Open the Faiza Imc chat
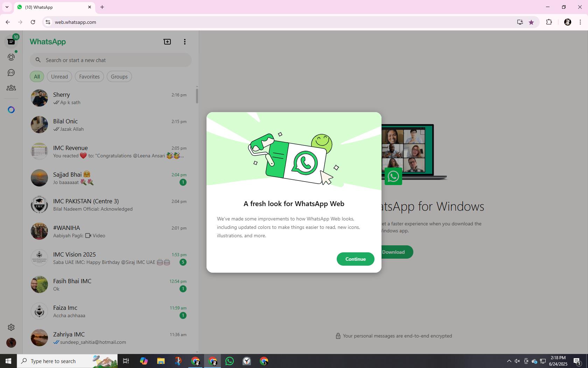This screenshot has height=368, width=588. [x=109, y=311]
